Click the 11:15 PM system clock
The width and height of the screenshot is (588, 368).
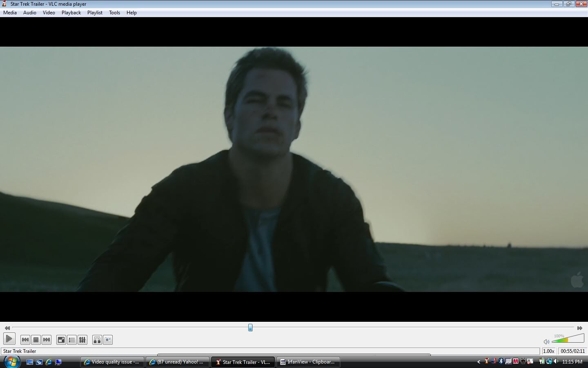point(572,362)
